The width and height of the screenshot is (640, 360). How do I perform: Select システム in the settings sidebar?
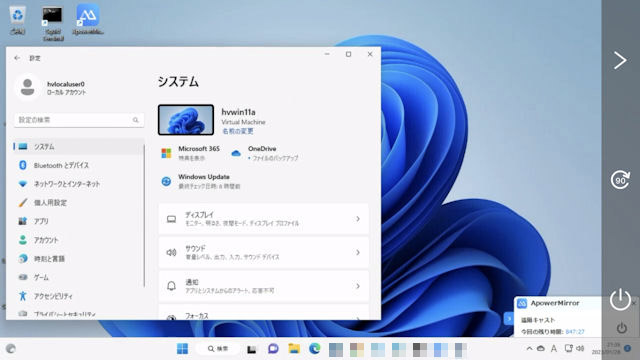click(78, 147)
